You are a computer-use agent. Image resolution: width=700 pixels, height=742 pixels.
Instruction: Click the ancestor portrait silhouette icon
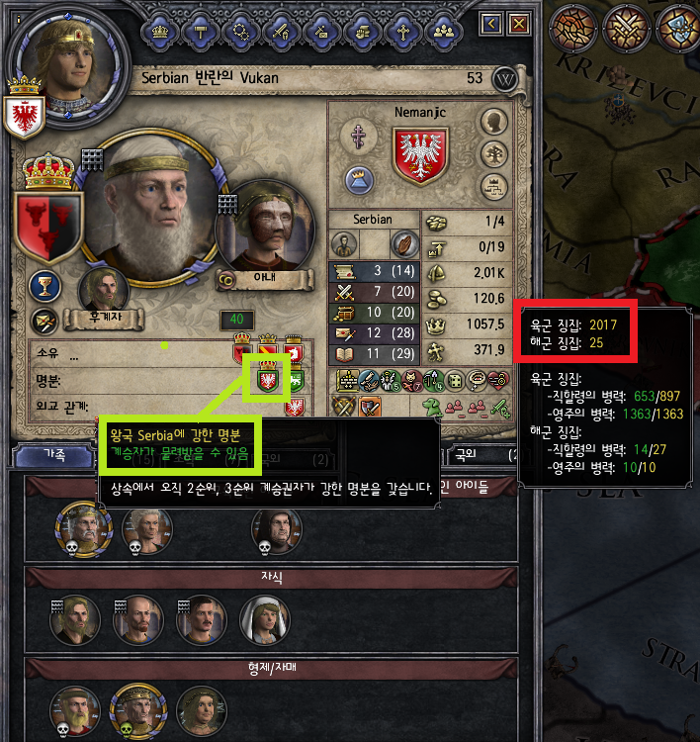(494, 121)
